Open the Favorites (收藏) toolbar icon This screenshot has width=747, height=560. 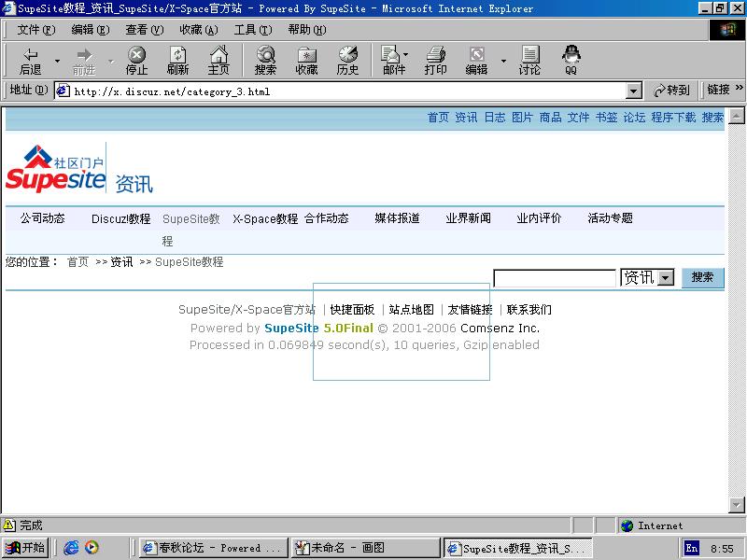pos(306,60)
